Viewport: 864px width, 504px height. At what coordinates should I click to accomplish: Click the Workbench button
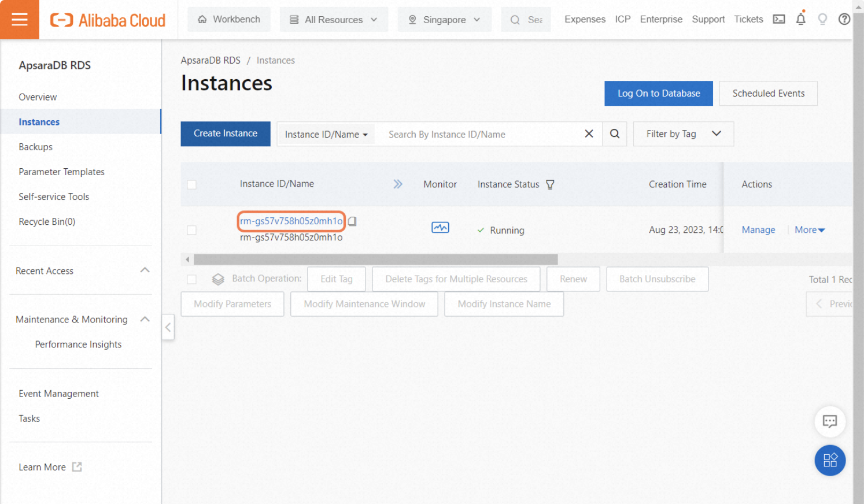pos(229,20)
